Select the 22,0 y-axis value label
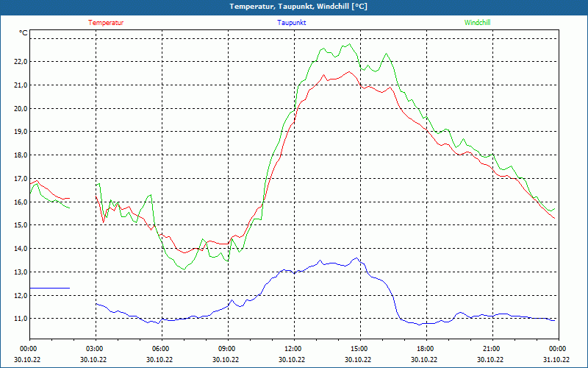The height and width of the screenshot is (368, 588). pyautogui.click(x=18, y=62)
